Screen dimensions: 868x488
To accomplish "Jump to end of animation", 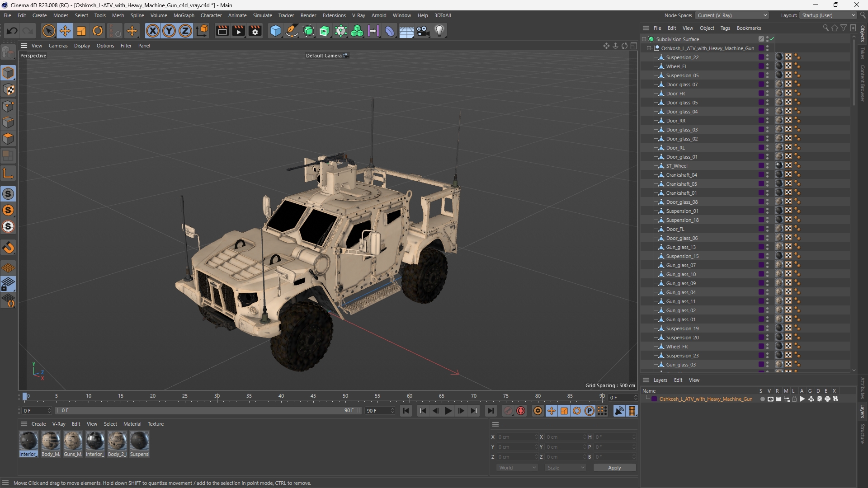I will 491,411.
